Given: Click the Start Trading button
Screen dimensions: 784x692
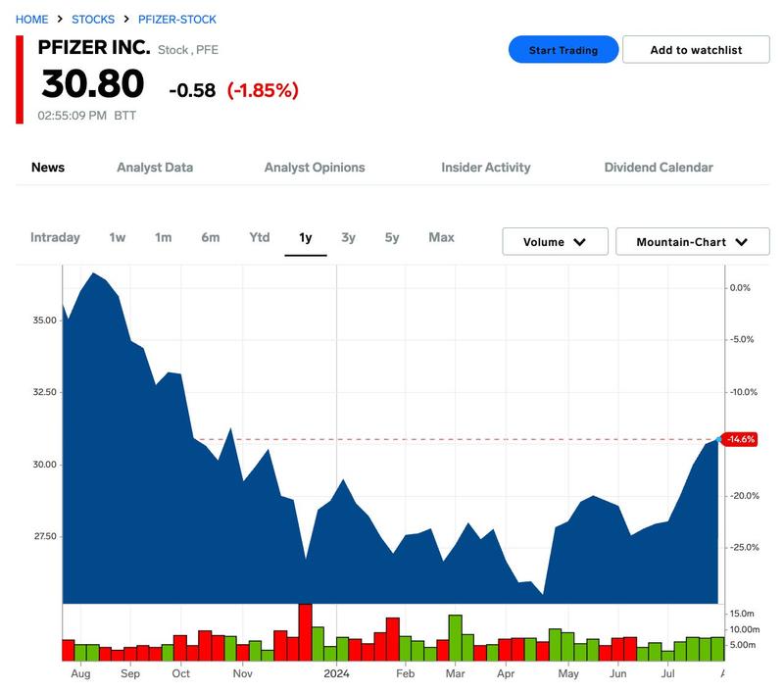Looking at the screenshot, I should 563,50.
